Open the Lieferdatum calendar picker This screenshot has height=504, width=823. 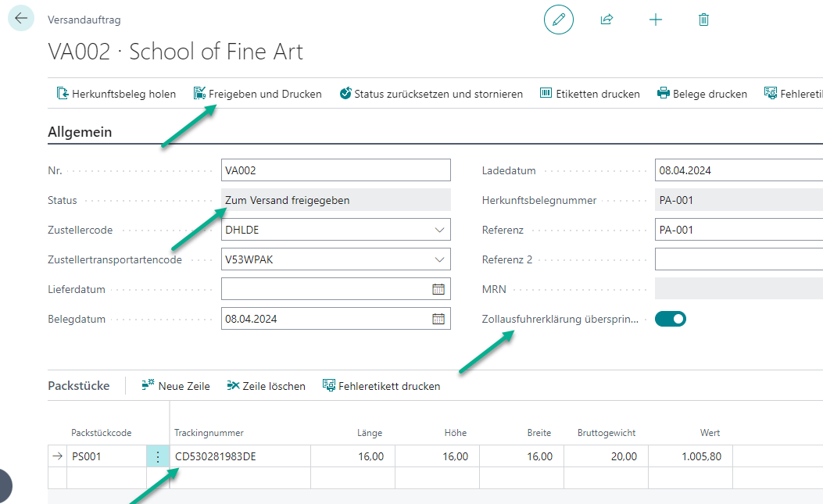pyautogui.click(x=438, y=289)
